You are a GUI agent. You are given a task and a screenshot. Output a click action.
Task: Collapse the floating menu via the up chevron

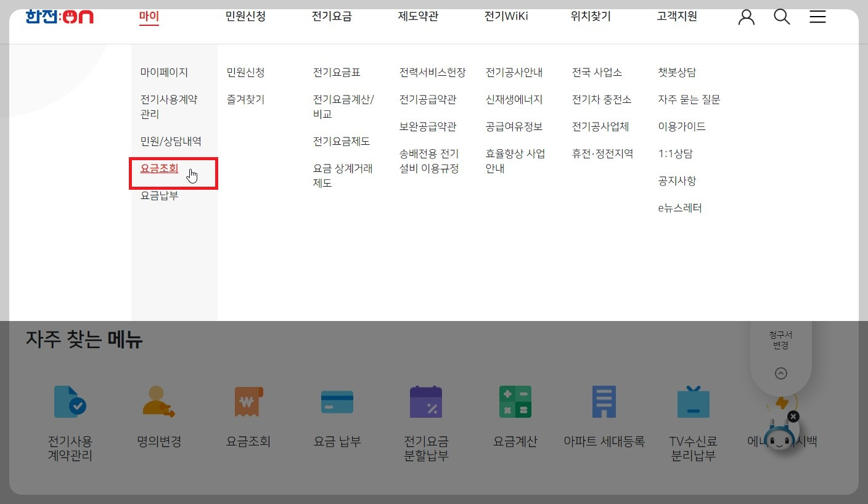(781, 373)
